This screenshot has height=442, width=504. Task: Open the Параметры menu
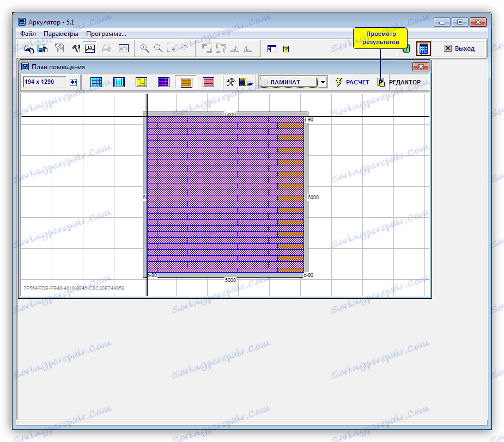pyautogui.click(x=61, y=34)
